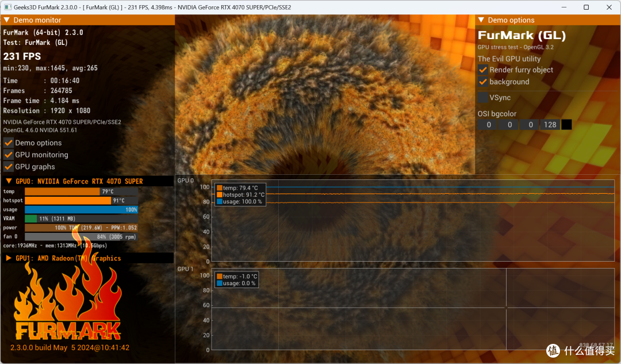621x364 pixels.
Task: Click the second OSI bgcolor value field
Action: (509, 125)
